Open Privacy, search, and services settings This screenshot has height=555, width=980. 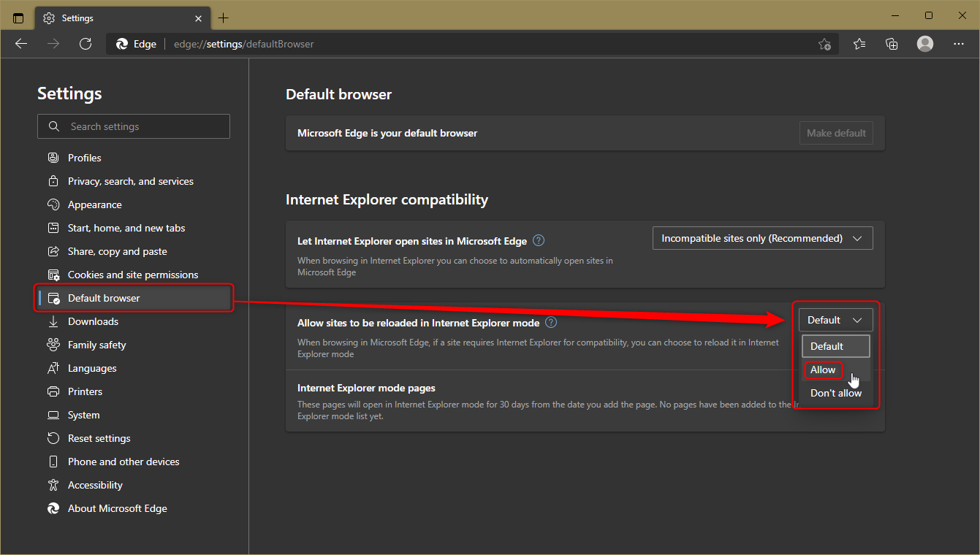[x=130, y=181]
